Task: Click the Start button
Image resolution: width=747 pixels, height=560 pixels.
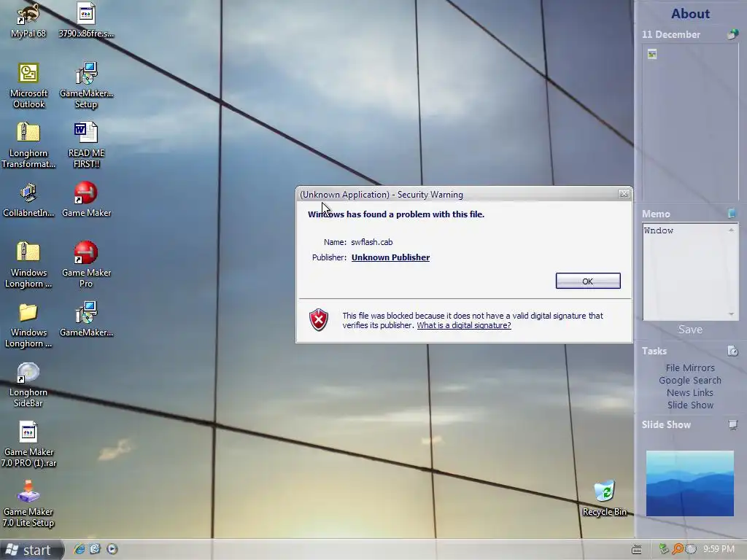Action: click(31, 550)
